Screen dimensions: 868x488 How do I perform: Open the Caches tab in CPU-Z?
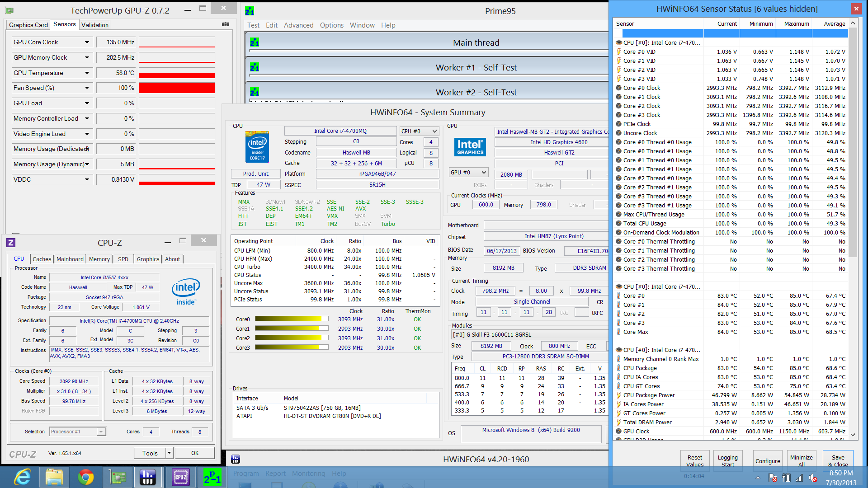tap(42, 259)
